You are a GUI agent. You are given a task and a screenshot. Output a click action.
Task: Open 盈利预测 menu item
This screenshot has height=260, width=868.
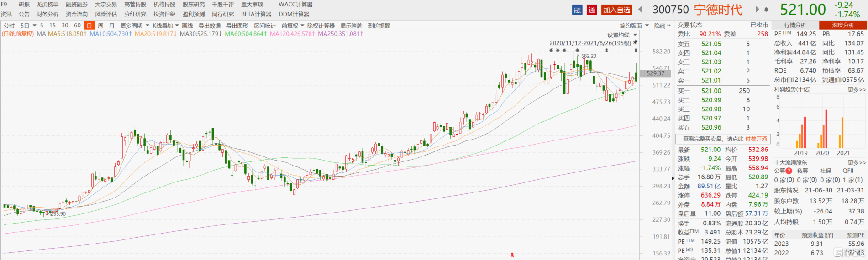point(194,14)
